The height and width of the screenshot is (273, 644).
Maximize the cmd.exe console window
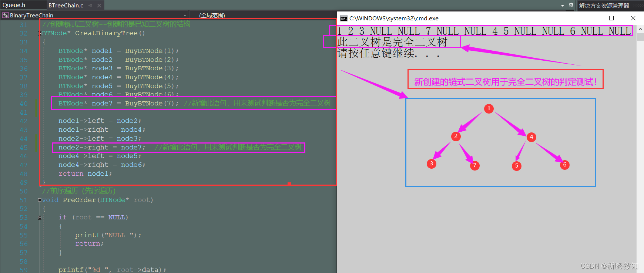pos(611,18)
